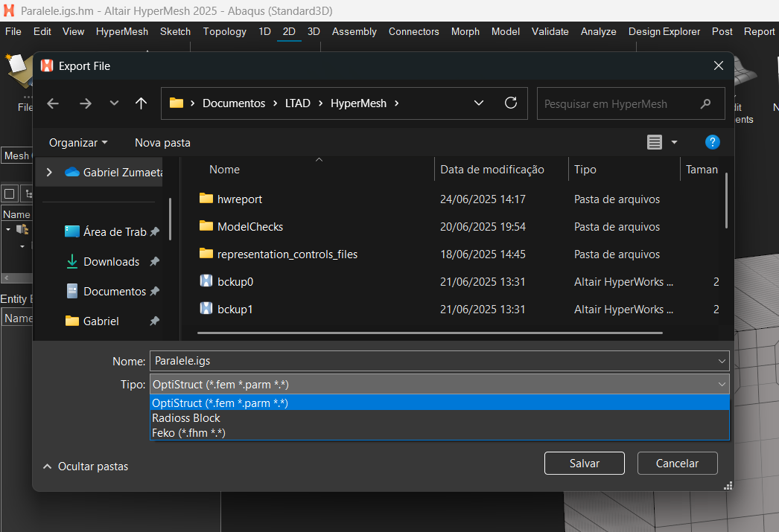The width and height of the screenshot is (779, 532).
Task: Click HyperMesh in the breadcrumb path
Action: point(358,103)
